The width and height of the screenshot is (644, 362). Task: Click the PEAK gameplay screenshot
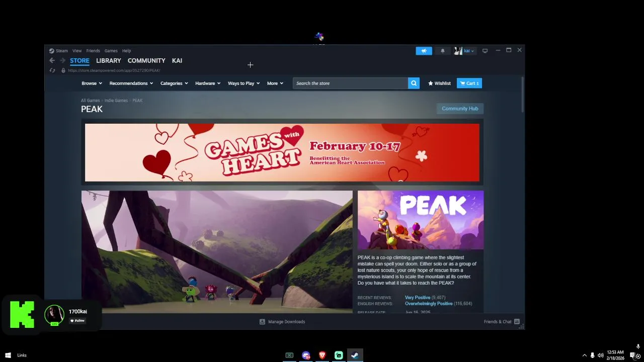click(x=217, y=251)
